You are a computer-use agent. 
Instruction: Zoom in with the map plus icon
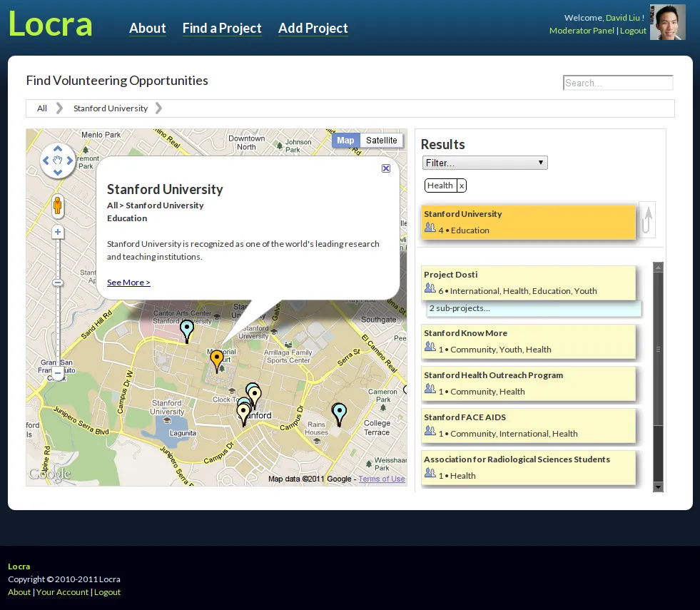pyautogui.click(x=57, y=231)
